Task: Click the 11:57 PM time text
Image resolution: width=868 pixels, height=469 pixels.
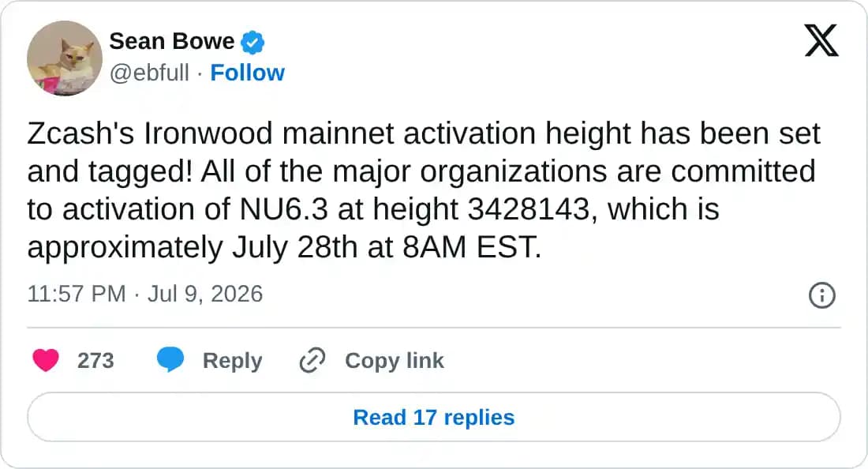Action: click(77, 294)
